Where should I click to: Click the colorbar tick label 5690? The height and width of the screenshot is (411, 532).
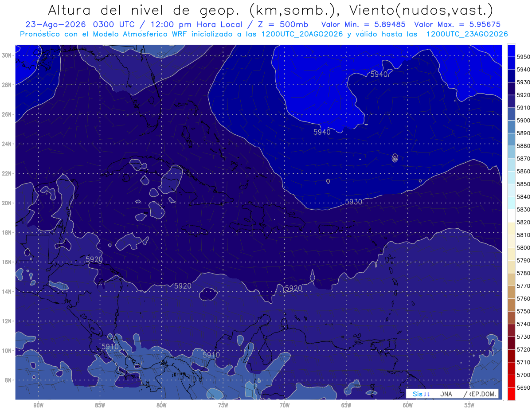[x=524, y=388]
